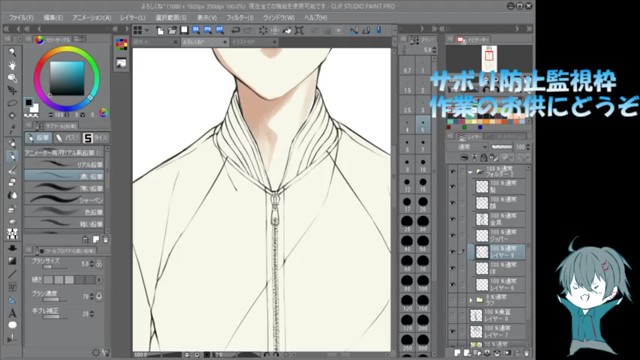Click the Save icon in command bar

coord(184,30)
